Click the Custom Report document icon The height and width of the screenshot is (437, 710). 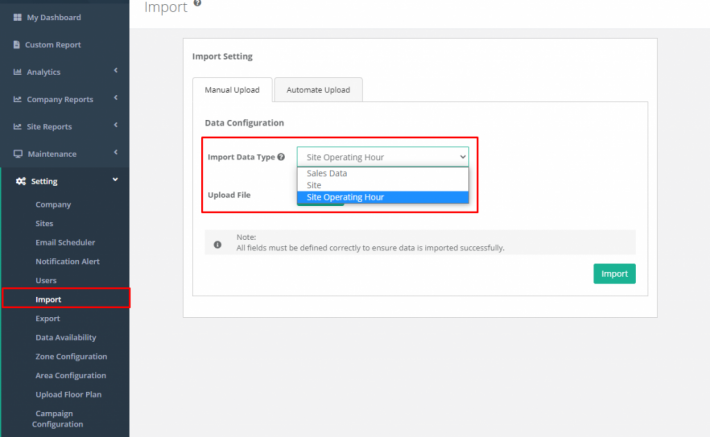point(17,44)
